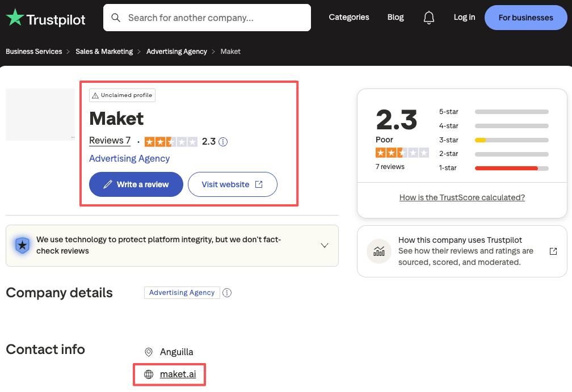Open Advertising Agency link under Maket
Image resolution: width=572 pixels, height=392 pixels.
pos(129,159)
